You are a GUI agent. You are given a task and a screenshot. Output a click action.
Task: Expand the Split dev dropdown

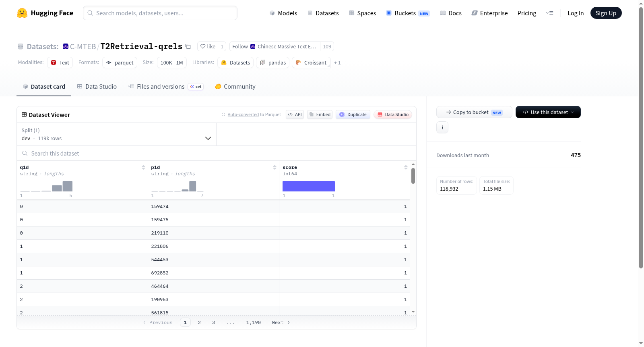point(116,134)
